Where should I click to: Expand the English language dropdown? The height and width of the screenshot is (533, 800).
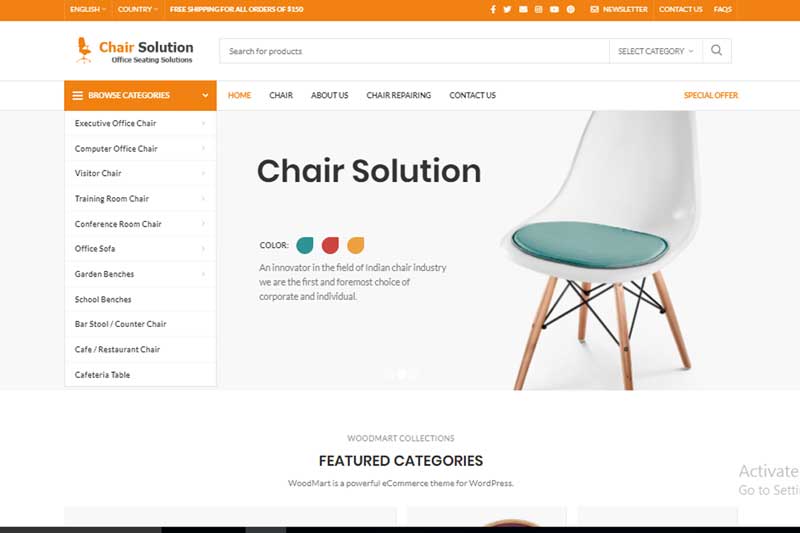tap(88, 9)
